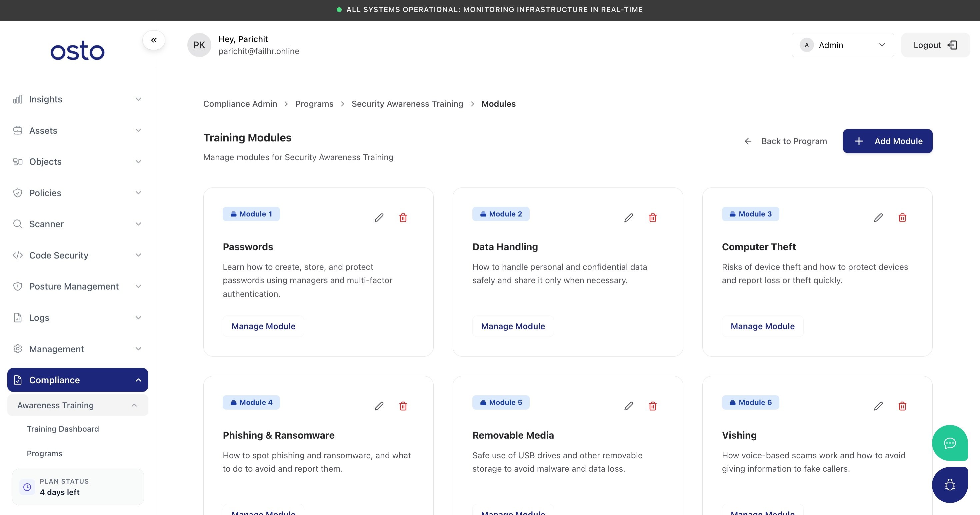The image size is (980, 515).
Task: Click the plan status clock icon
Action: point(27,487)
